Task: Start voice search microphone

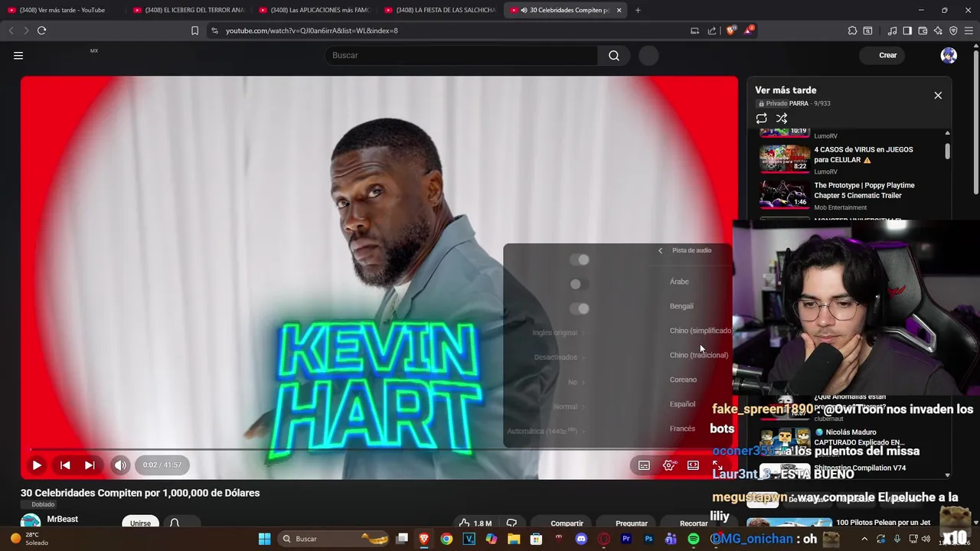Action: tap(648, 55)
